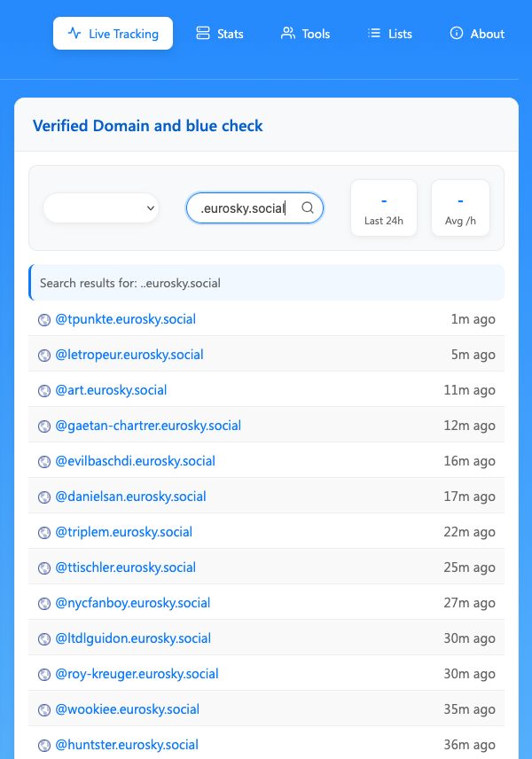Image resolution: width=532 pixels, height=759 pixels.
Task: Open @letropeur.eurosky.social profile link
Action: (129, 355)
